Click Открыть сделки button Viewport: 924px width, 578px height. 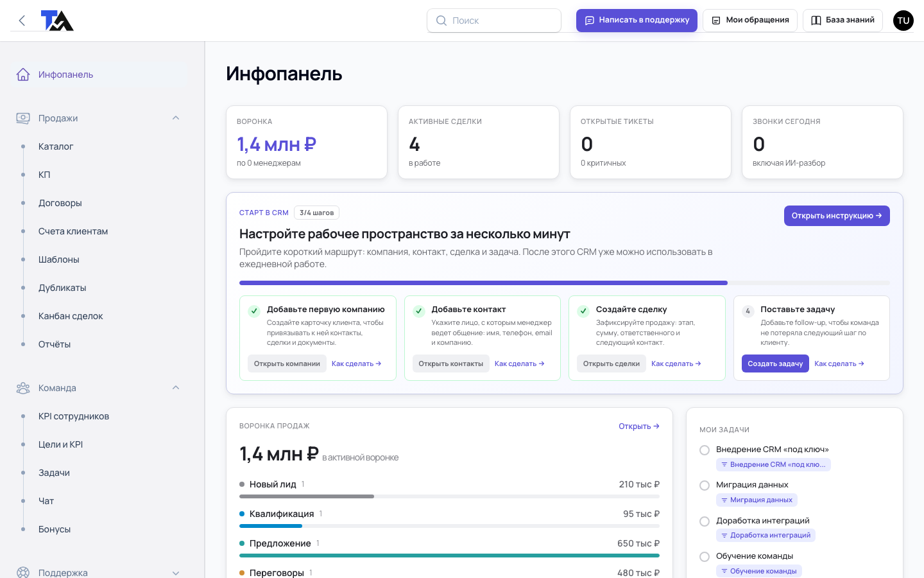tap(612, 363)
